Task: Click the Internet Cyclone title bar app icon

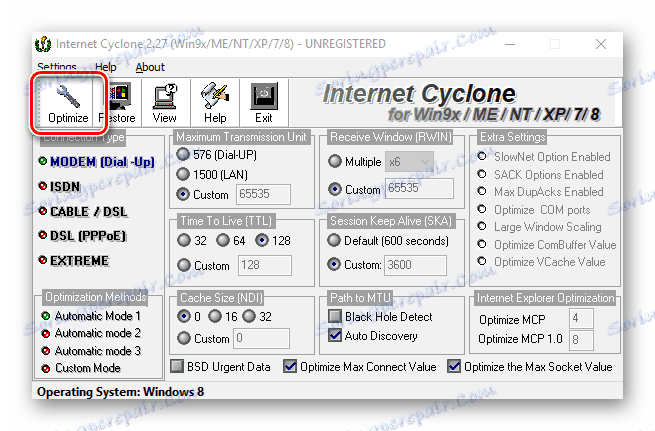Action: click(43, 44)
